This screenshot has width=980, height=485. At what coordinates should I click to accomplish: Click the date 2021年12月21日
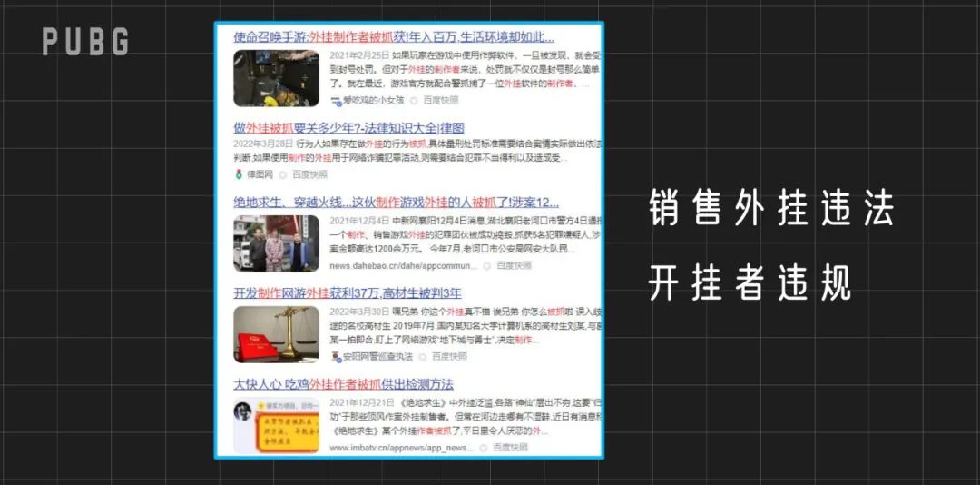click(362, 402)
